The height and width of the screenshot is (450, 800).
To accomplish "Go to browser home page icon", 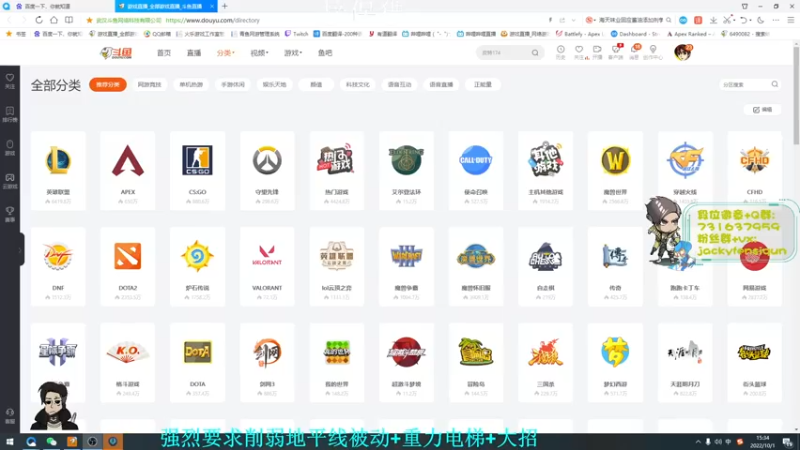I will [x=54, y=20].
